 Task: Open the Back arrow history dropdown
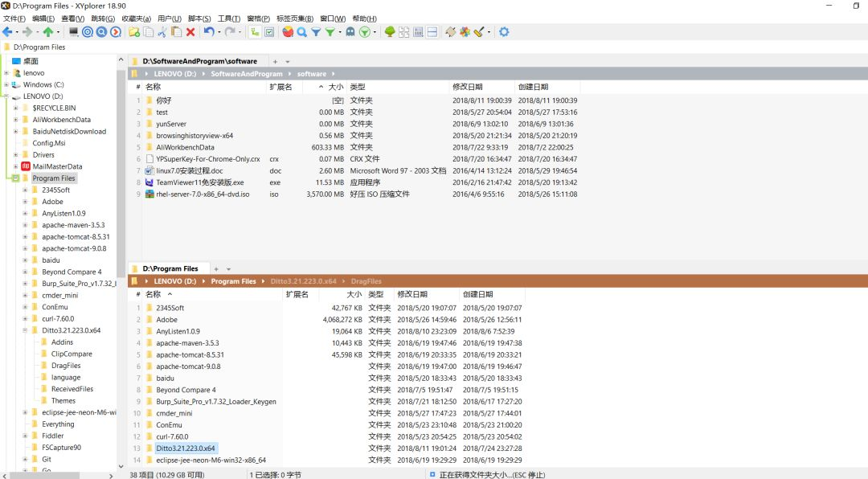point(17,32)
